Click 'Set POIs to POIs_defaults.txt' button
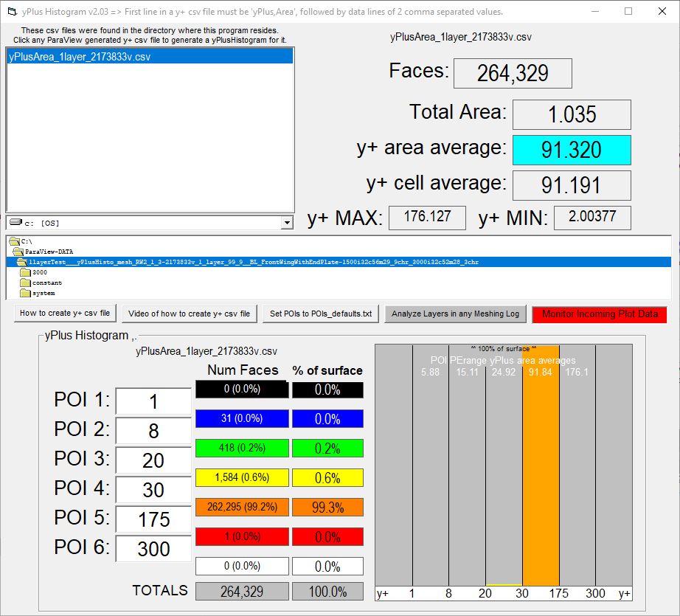This screenshot has height=616, width=680. (321, 314)
